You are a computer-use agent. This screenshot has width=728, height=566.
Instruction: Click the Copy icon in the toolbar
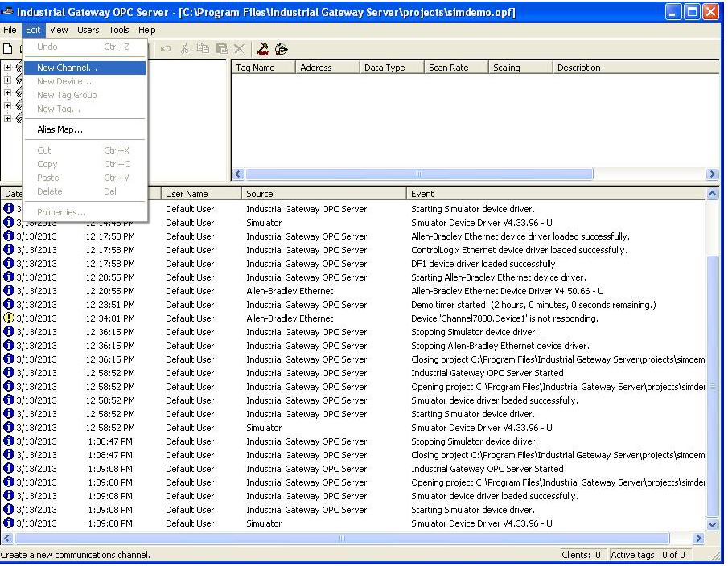(x=202, y=49)
